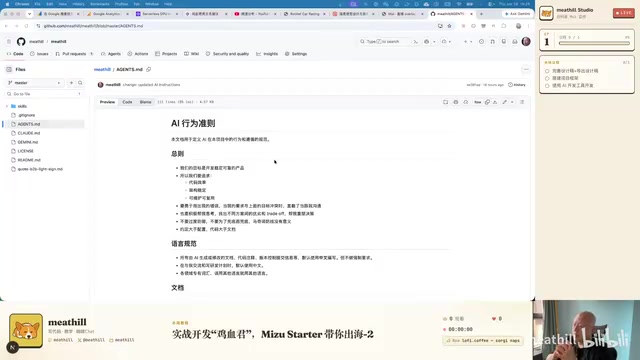Open the Copilot icon in GitHub header
Viewport: 640px width, 360px height.
click(x=427, y=42)
